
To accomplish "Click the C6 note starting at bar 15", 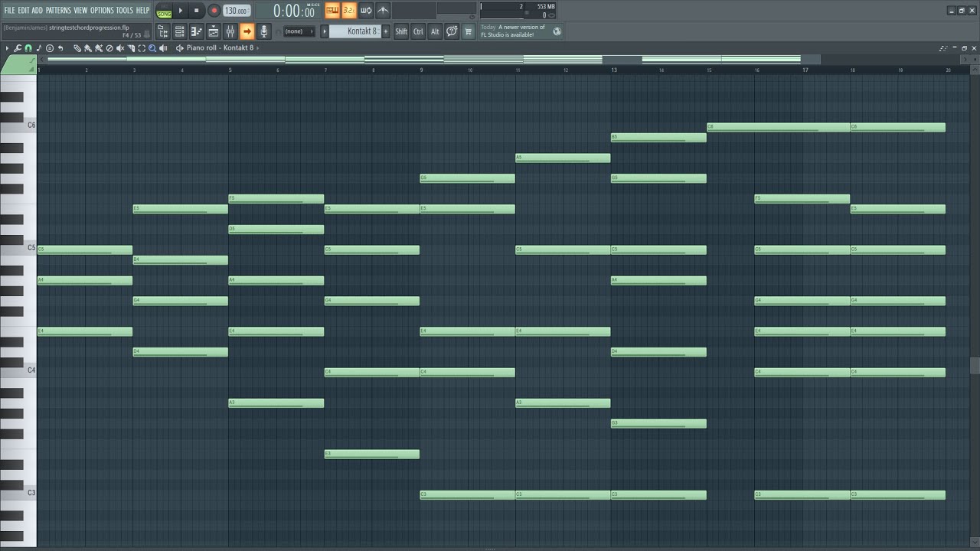I will (778, 127).
